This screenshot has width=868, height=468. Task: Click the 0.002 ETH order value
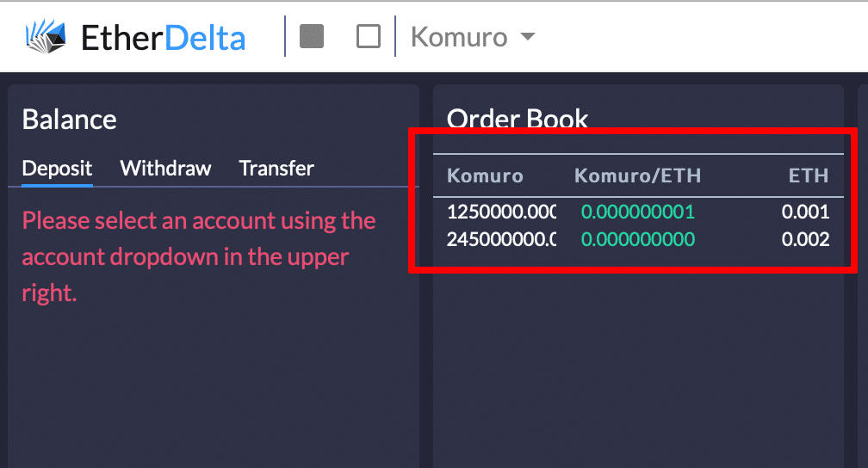click(805, 239)
